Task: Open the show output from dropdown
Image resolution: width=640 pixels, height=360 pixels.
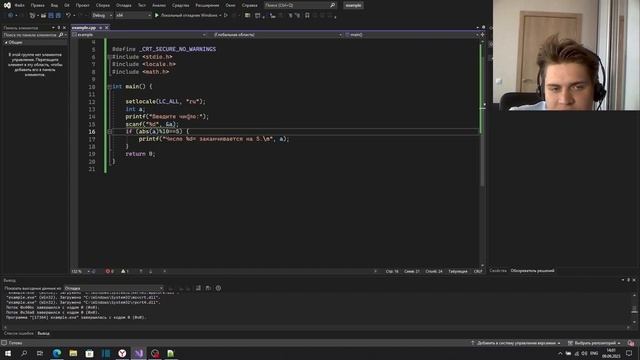Action: tap(113, 288)
